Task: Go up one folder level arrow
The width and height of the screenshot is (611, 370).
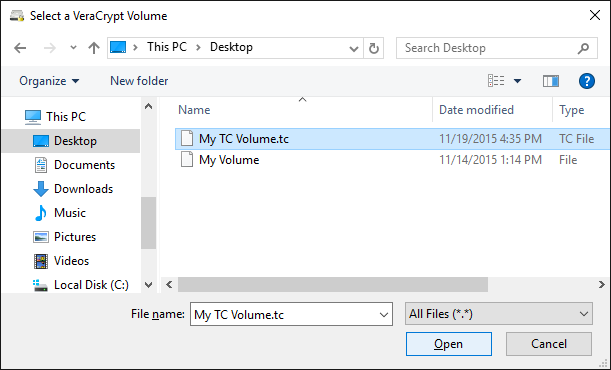Action: tap(94, 48)
